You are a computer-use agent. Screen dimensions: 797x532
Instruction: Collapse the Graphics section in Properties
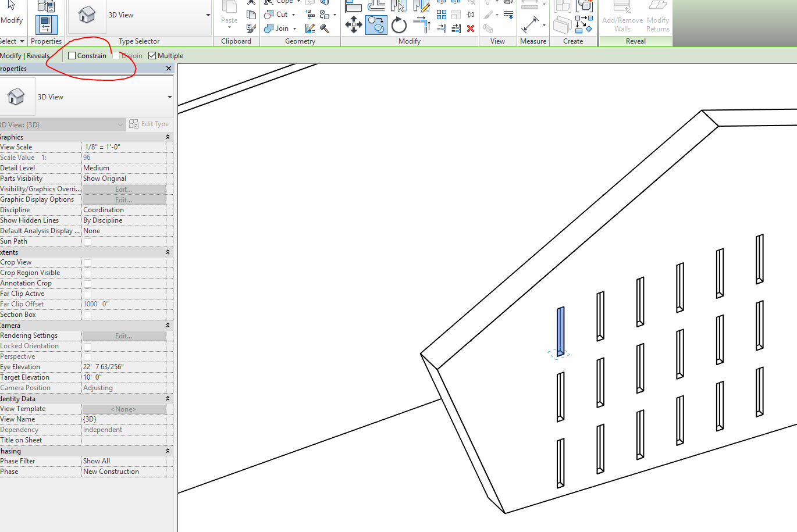[168, 137]
